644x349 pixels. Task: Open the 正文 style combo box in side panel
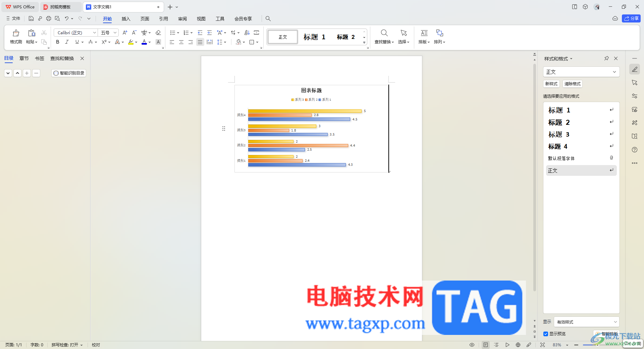pyautogui.click(x=581, y=72)
